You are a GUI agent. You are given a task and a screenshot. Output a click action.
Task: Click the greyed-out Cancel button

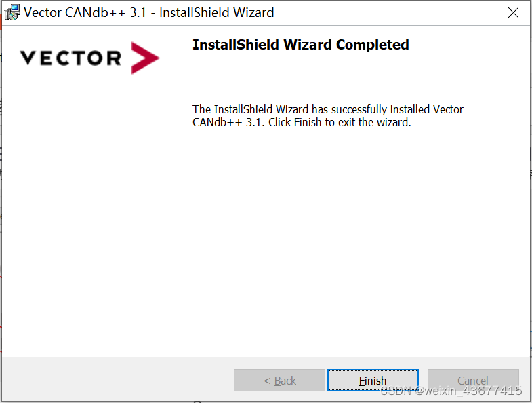pos(473,380)
